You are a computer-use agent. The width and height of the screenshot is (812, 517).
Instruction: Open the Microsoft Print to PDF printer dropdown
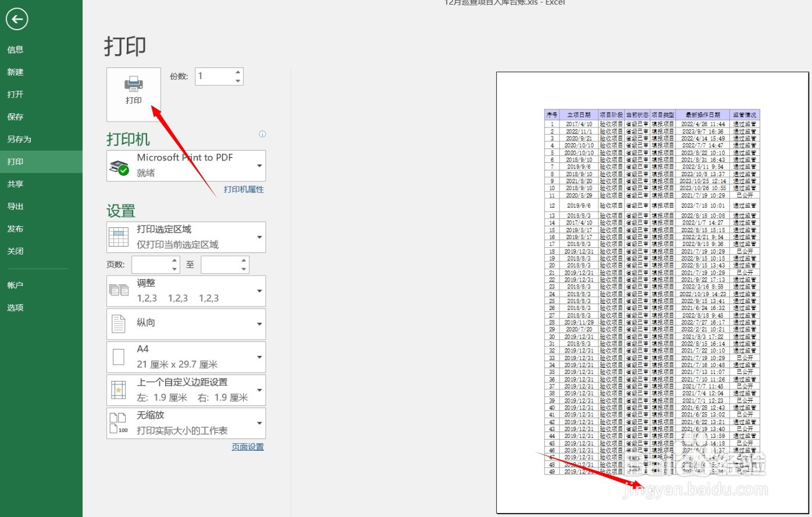[186, 166]
